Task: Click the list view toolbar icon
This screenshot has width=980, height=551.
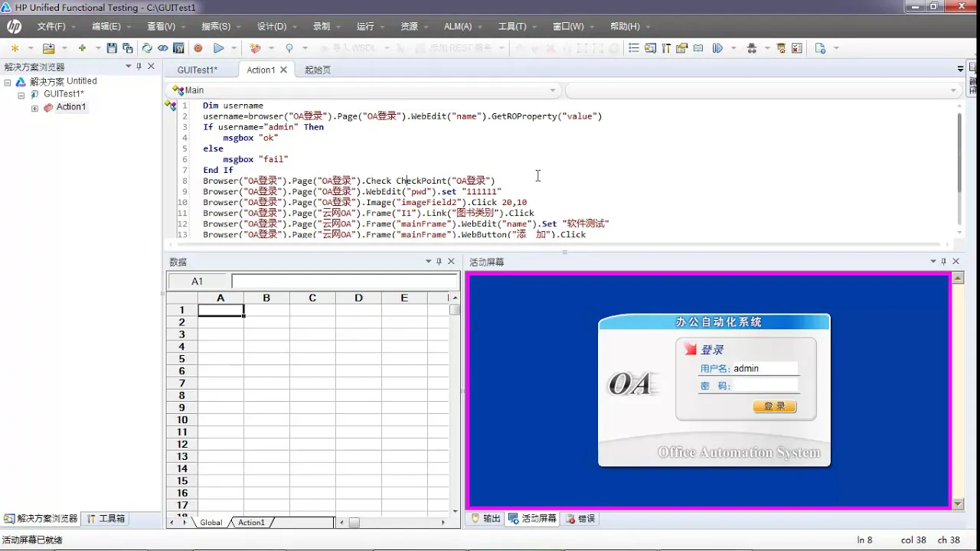Action: (x=634, y=48)
